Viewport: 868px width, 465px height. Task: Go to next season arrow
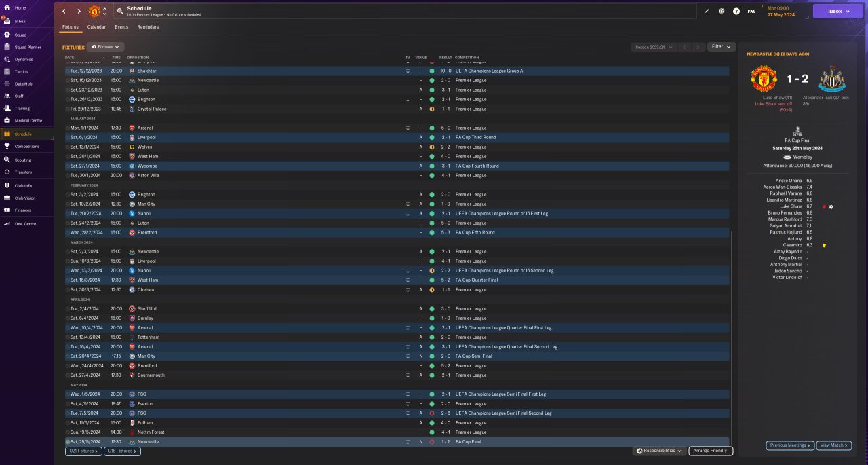(x=698, y=47)
